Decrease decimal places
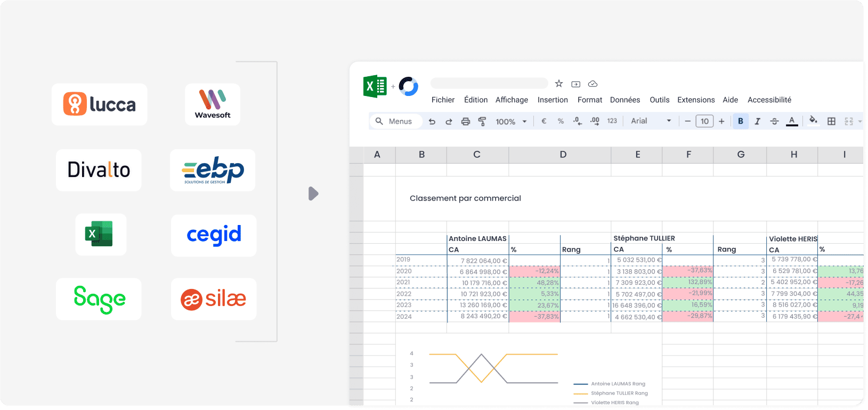The width and height of the screenshot is (868, 410). click(578, 122)
